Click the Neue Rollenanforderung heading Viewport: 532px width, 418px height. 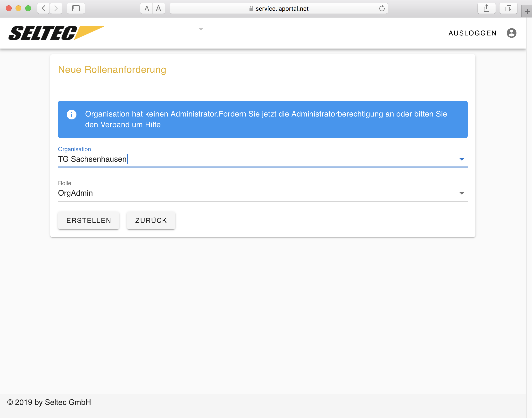pos(112,70)
